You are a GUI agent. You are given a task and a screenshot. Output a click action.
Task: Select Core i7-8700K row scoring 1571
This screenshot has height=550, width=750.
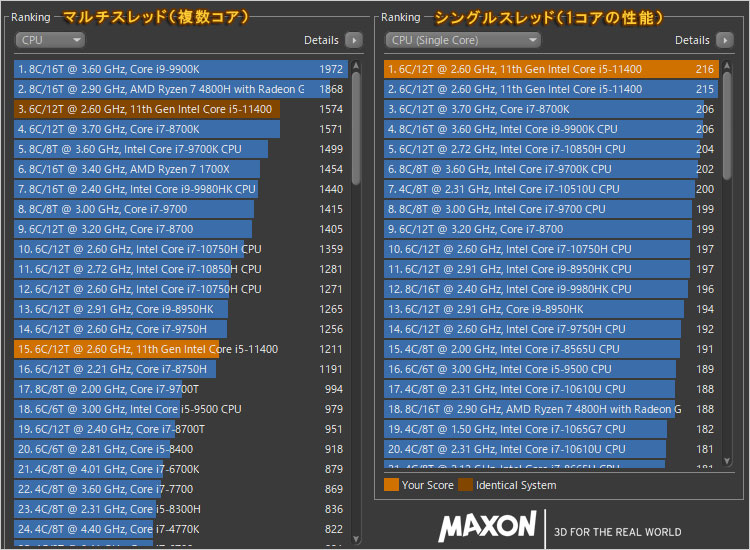click(x=181, y=129)
